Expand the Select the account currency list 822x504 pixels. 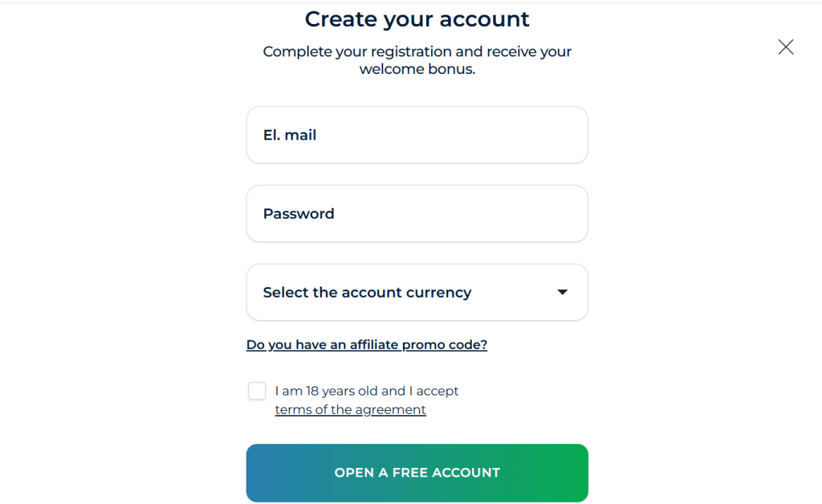417,292
